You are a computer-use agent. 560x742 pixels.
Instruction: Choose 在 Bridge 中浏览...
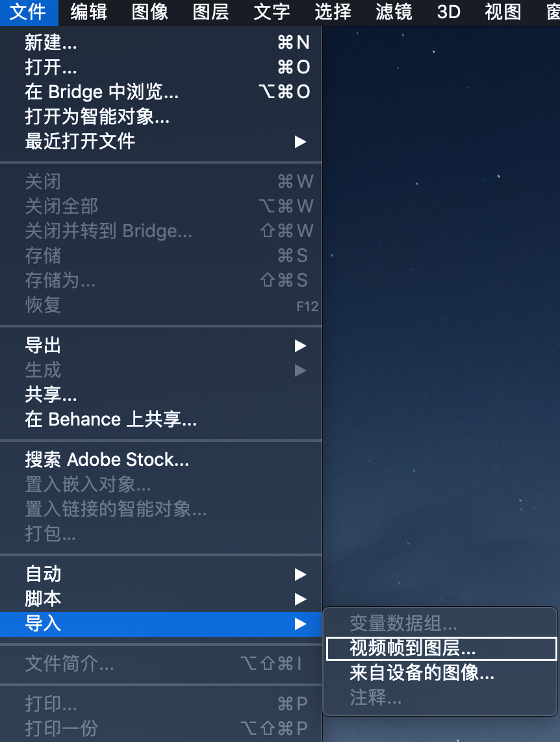161,92
